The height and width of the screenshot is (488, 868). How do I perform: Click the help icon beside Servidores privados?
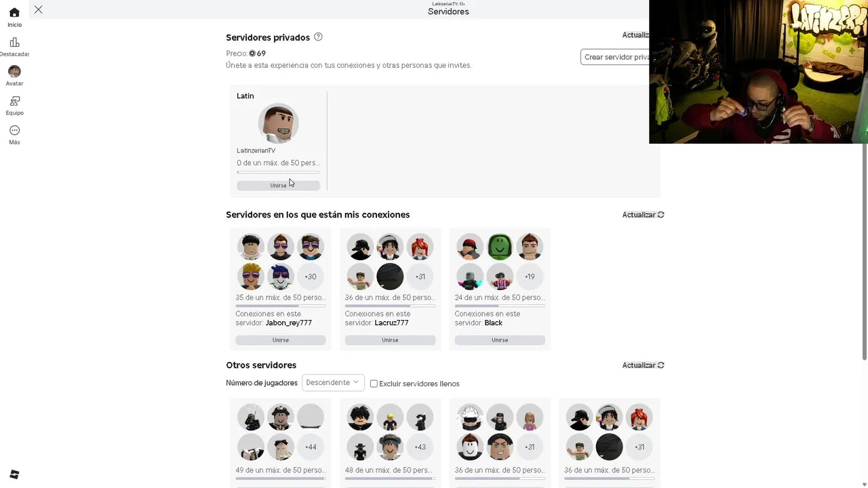tap(318, 37)
